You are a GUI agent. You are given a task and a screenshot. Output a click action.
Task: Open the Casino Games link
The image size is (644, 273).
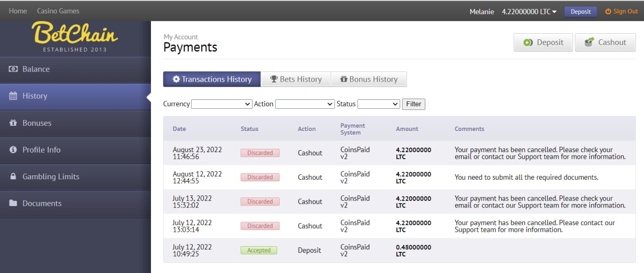[x=58, y=11]
